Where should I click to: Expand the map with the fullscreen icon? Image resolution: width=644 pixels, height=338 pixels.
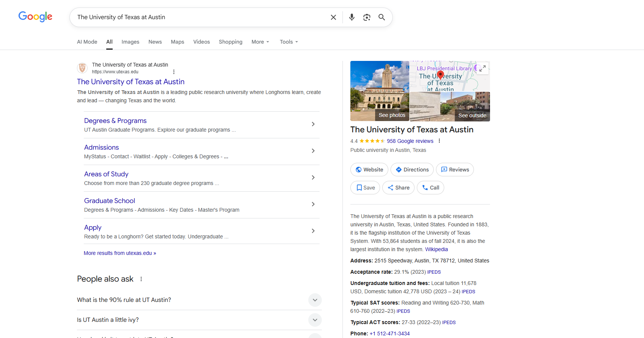pyautogui.click(x=483, y=68)
